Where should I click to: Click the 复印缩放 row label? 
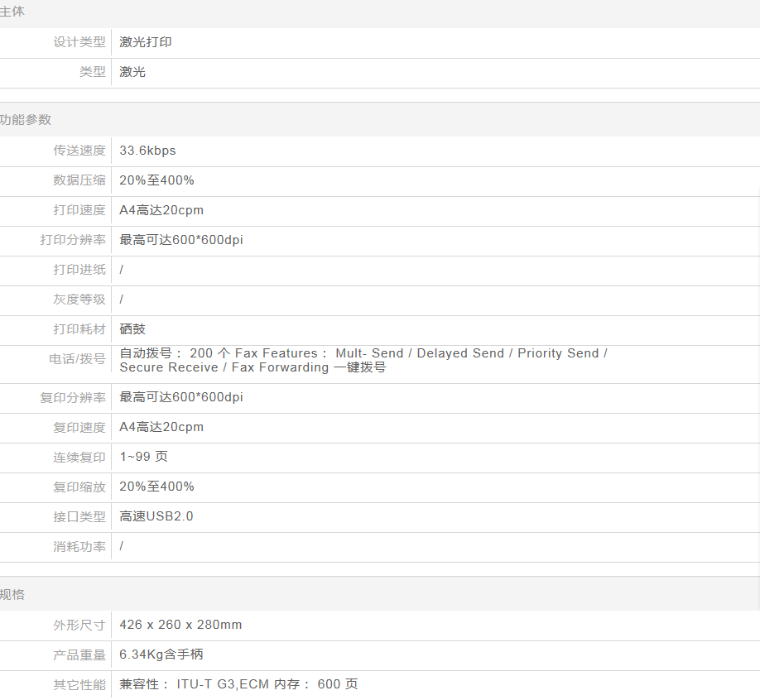point(79,487)
